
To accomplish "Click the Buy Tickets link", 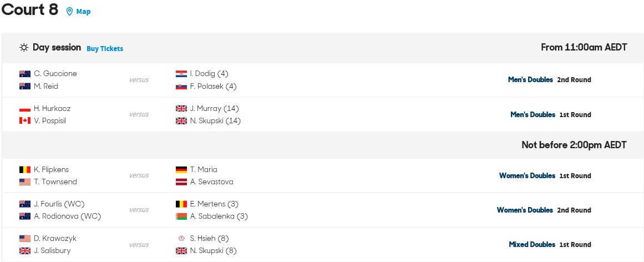I will (x=105, y=48).
